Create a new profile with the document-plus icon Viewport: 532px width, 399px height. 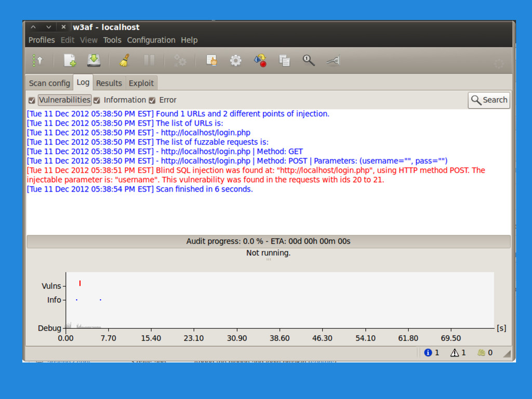coord(70,61)
